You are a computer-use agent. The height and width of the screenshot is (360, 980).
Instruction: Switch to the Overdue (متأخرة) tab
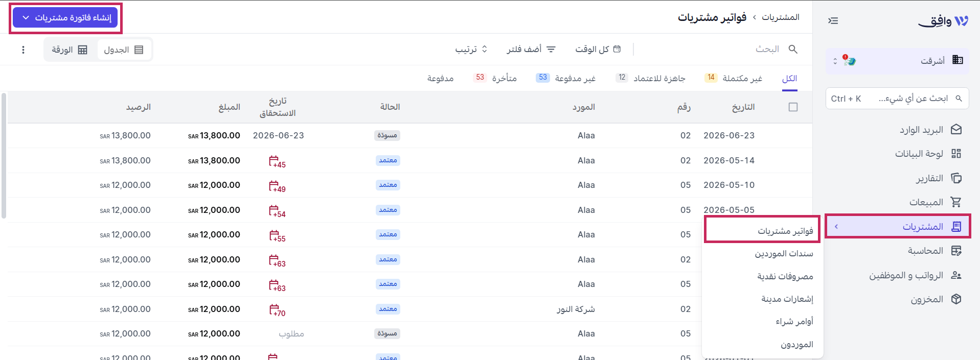tap(495, 78)
